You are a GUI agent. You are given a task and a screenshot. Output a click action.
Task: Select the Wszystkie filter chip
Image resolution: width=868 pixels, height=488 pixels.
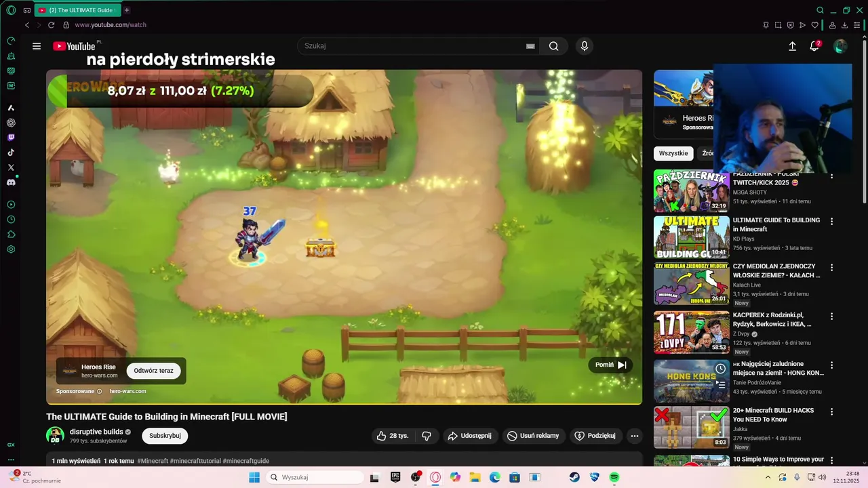pyautogui.click(x=673, y=153)
